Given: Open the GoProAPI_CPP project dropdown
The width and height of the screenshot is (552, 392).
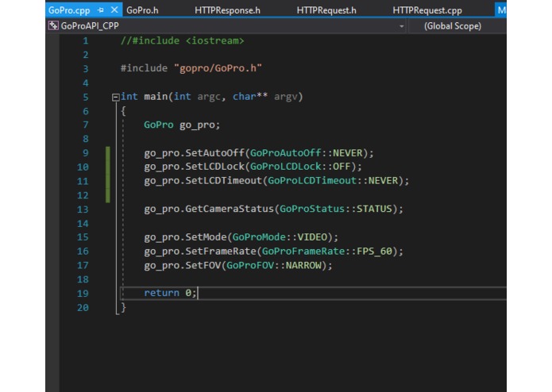Looking at the screenshot, I should click(x=401, y=26).
